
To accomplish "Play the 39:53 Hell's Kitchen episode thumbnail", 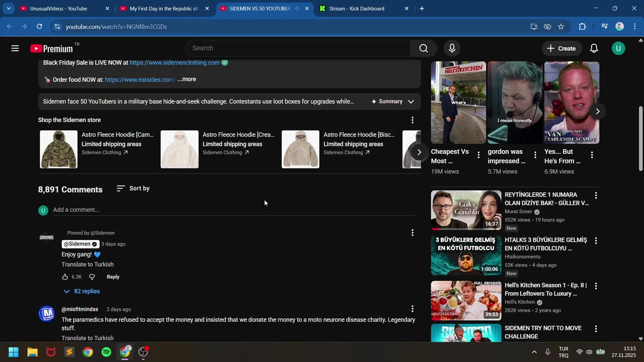I will click(466, 301).
